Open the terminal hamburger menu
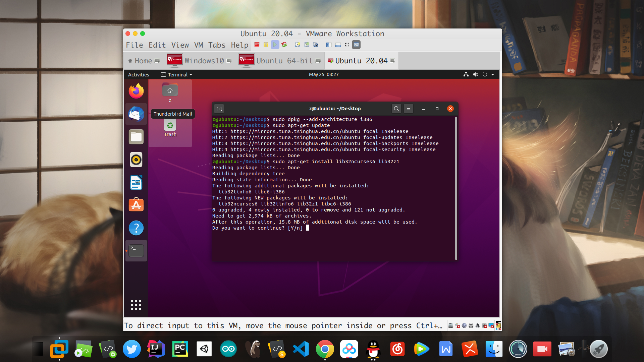Image resolution: width=644 pixels, height=362 pixels. click(408, 109)
